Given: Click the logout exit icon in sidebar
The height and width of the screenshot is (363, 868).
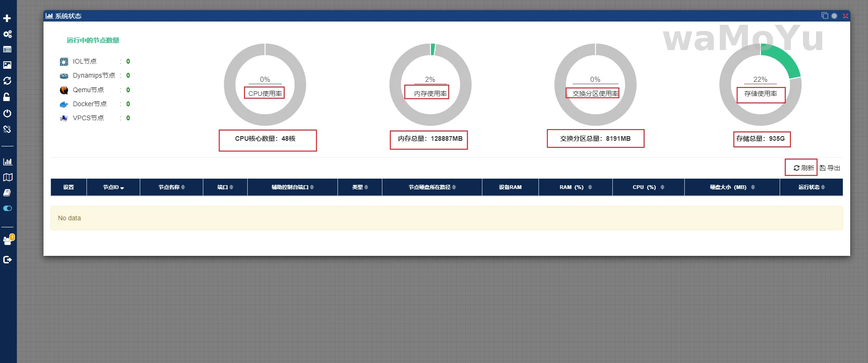Looking at the screenshot, I should pyautogui.click(x=7, y=260).
